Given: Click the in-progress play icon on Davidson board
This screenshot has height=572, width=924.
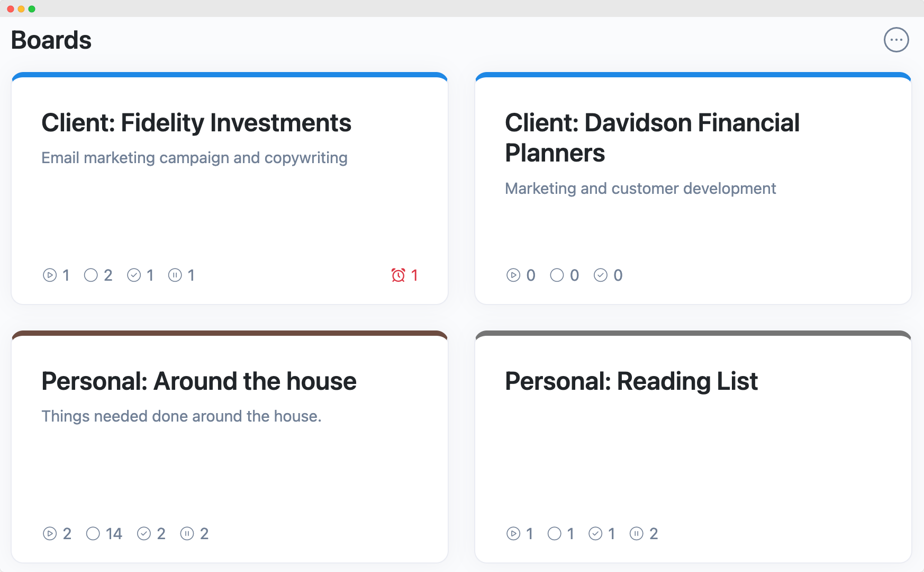Looking at the screenshot, I should 513,275.
